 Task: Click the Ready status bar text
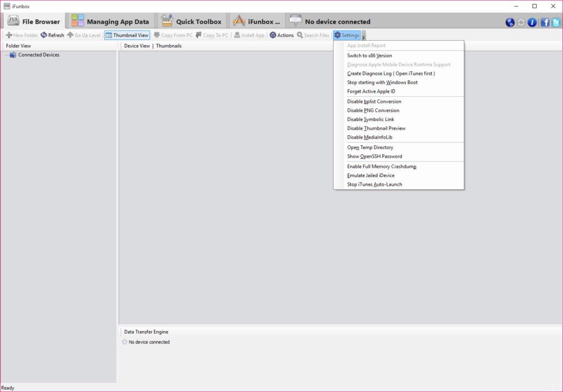point(8,388)
